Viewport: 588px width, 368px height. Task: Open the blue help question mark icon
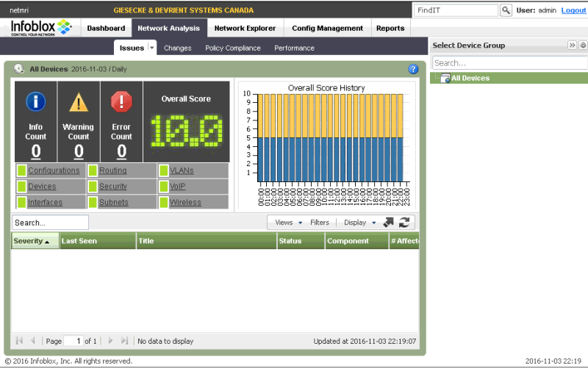pyautogui.click(x=413, y=69)
